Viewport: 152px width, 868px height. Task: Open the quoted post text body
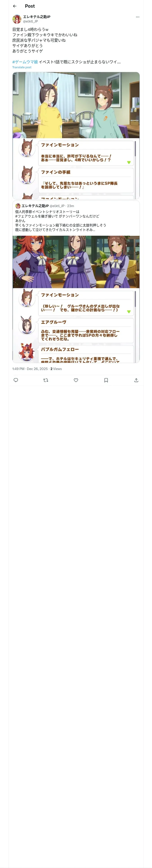[61, 221]
